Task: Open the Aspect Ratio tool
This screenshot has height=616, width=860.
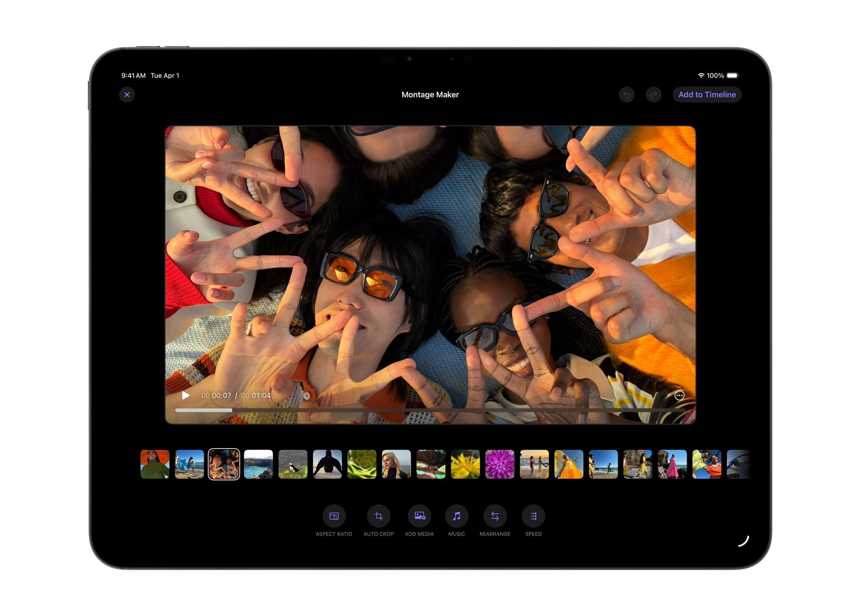Action: pos(334,517)
